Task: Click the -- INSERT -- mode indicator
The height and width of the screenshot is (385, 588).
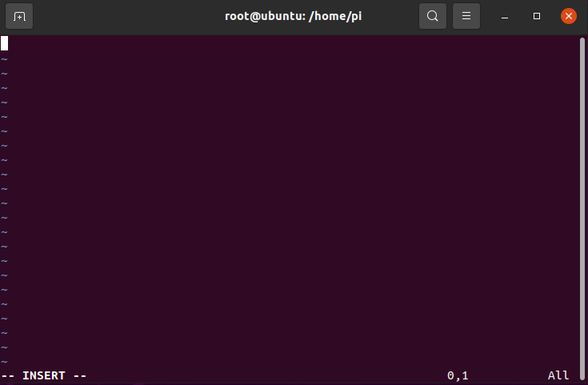Action: 44,375
